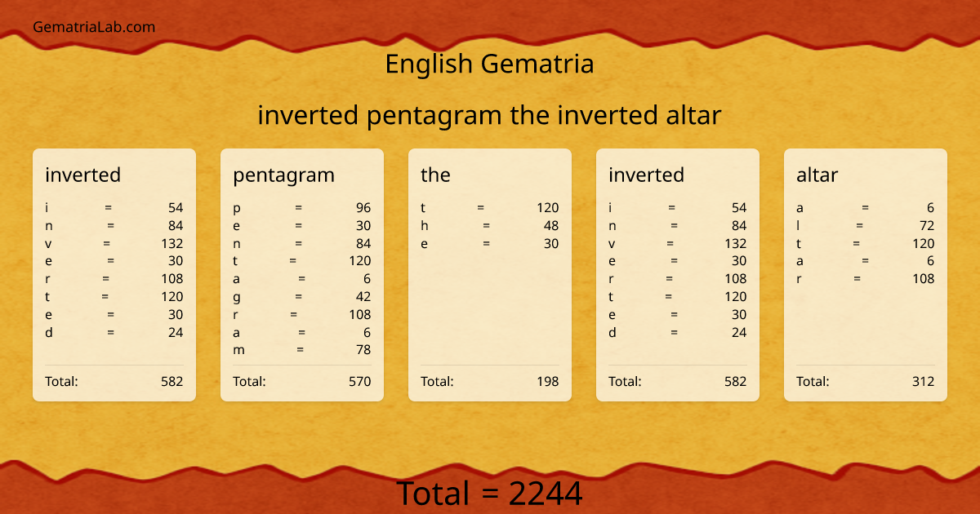Select the value 48 for letter h
The height and width of the screenshot is (514, 980).
click(x=551, y=226)
